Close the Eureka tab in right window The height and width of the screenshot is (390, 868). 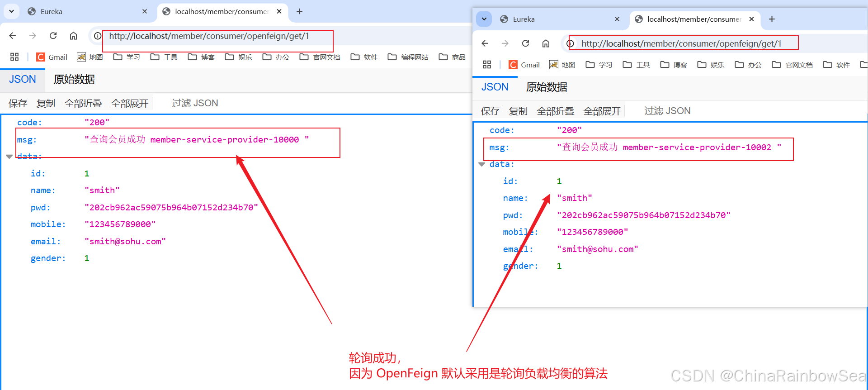point(617,19)
